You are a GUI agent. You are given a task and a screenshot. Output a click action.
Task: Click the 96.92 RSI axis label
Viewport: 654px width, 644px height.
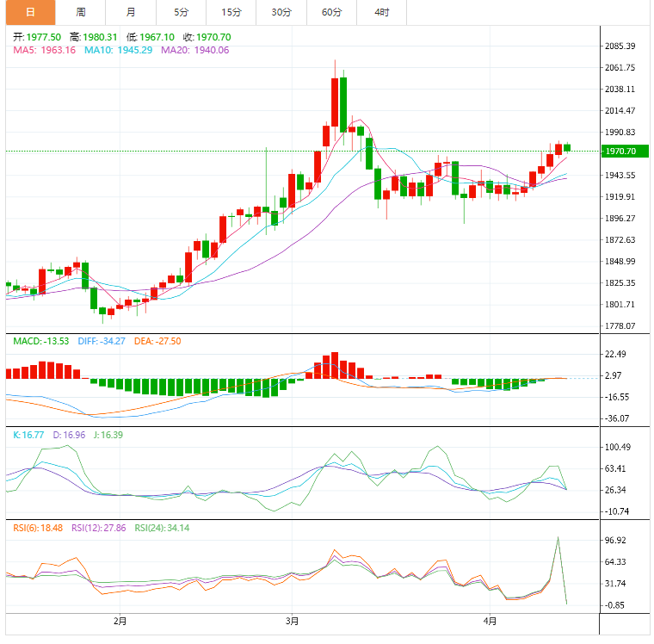point(615,540)
